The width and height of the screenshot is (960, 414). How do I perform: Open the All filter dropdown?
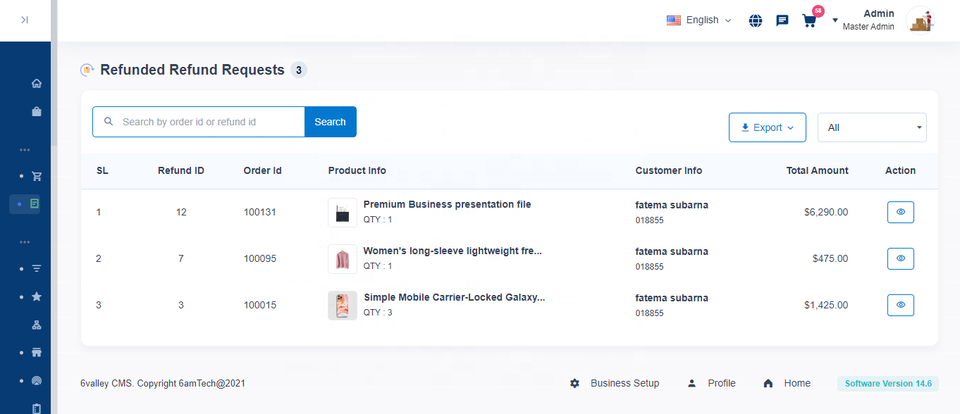pyautogui.click(x=871, y=128)
